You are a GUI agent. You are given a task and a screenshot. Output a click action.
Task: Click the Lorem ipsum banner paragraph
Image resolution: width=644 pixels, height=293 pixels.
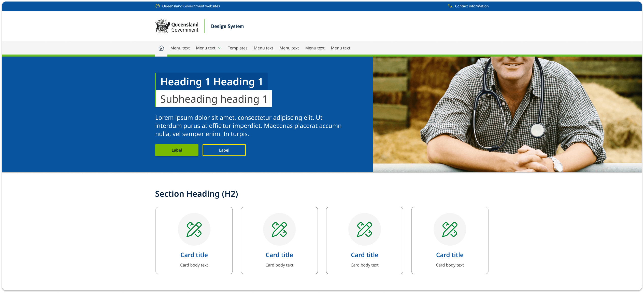coord(248,126)
